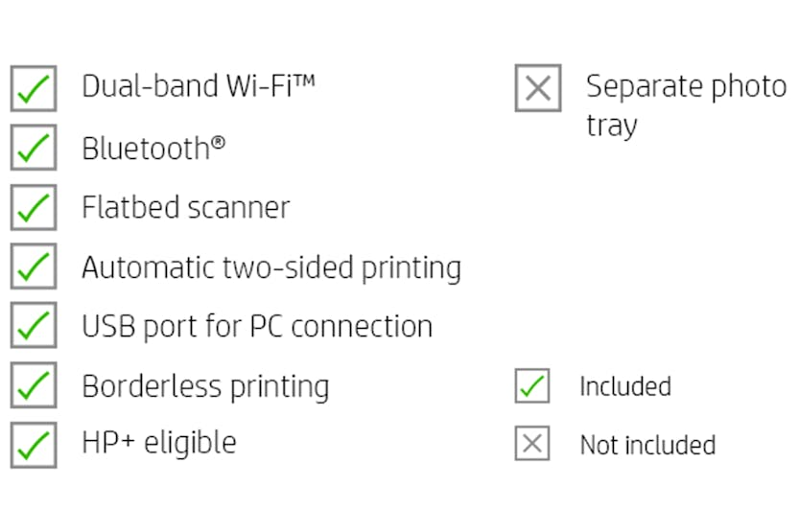Click the Borderless printing checkmark icon
Viewport: 799px width, 532px height.
(34, 385)
